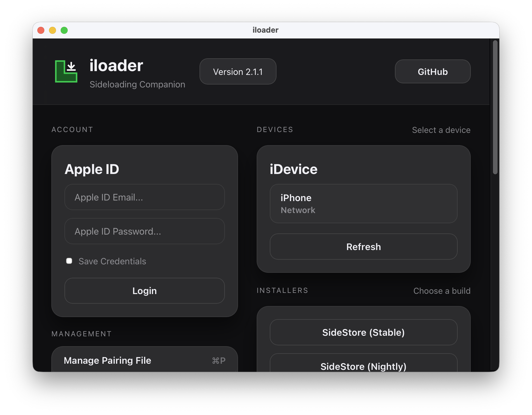Viewport: 532px width, 415px height.
Task: Open Manage Pairing File
Action: coord(144,361)
